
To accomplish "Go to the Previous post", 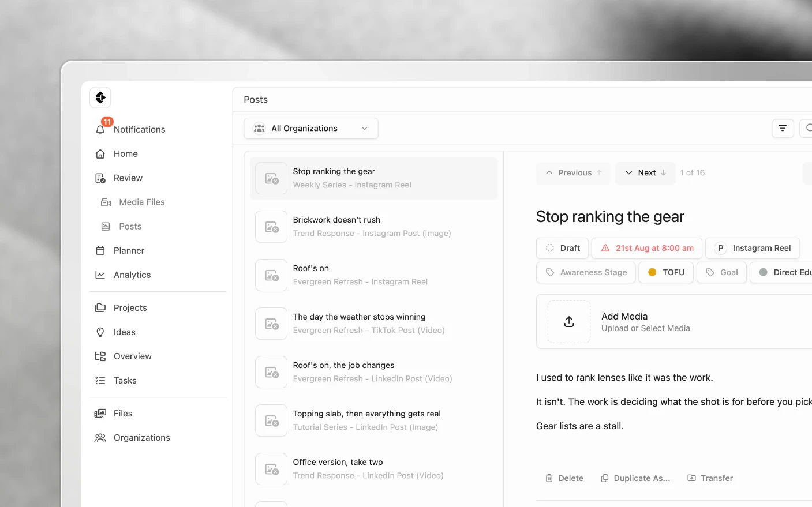I will pos(574,173).
